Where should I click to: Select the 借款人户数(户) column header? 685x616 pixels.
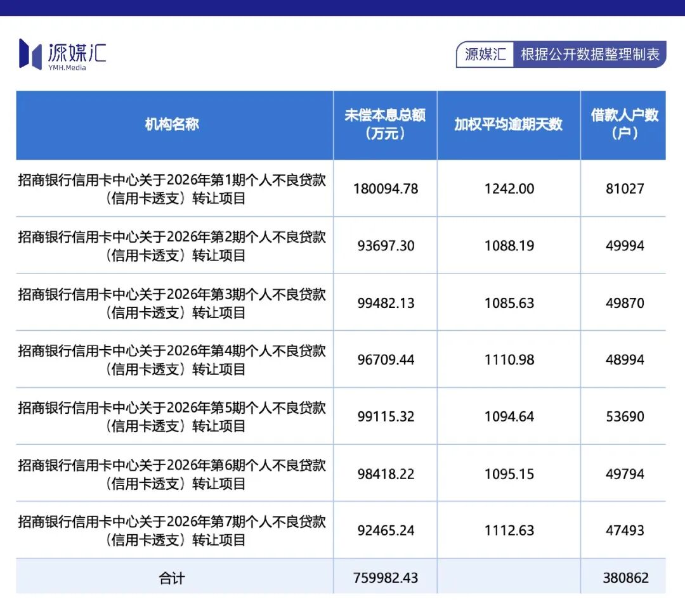click(624, 124)
